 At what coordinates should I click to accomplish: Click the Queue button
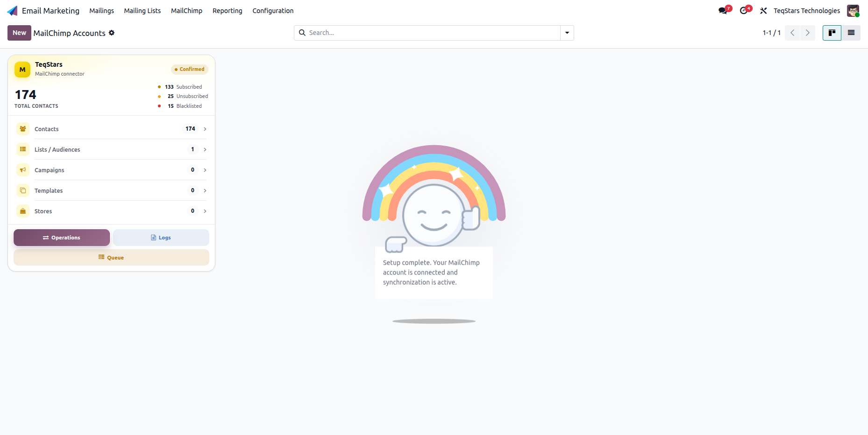point(111,258)
